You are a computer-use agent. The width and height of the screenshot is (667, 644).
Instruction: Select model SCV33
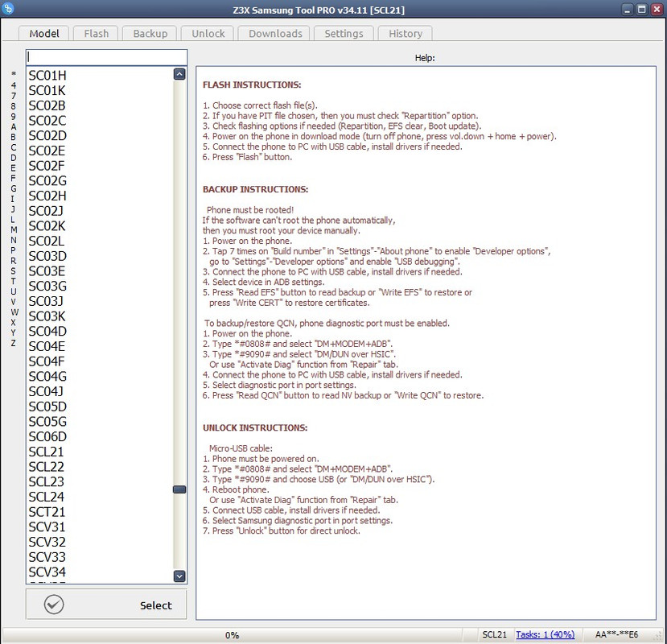pyautogui.click(x=100, y=557)
